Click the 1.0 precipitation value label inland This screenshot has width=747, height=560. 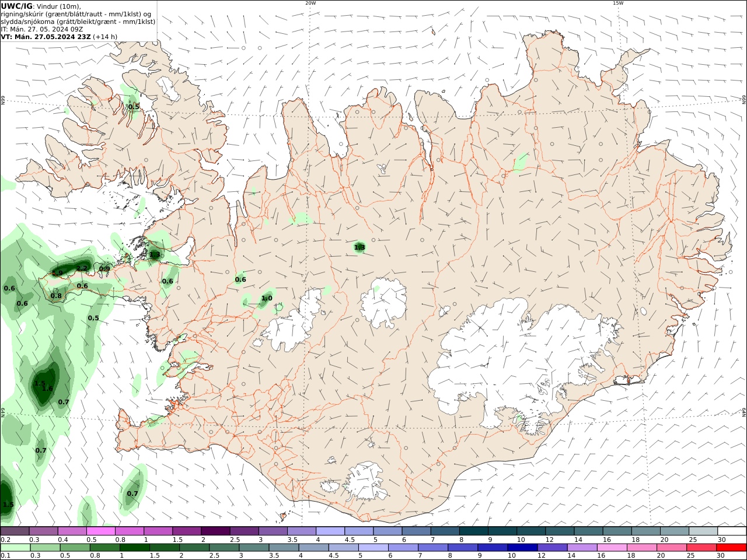pos(267,299)
